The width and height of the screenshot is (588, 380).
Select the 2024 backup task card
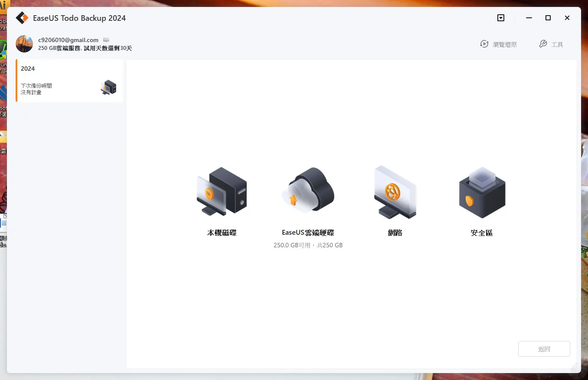click(x=69, y=81)
